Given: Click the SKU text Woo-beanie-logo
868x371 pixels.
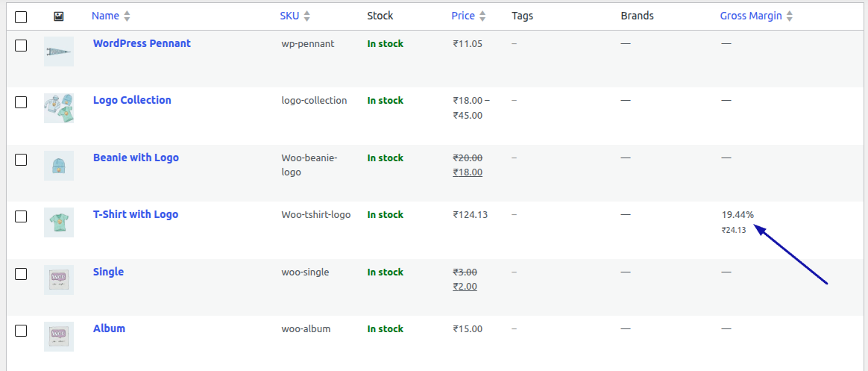Looking at the screenshot, I should 309,165.
